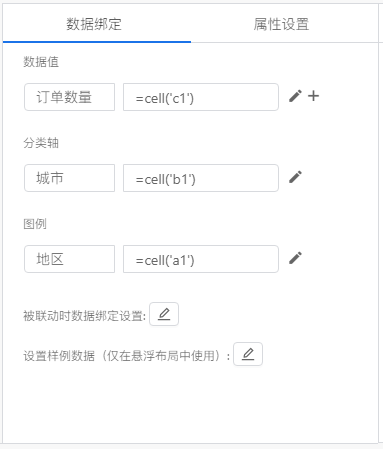Click pencil edit icon for 地区 row
The width and height of the screenshot is (383, 449).
[295, 258]
